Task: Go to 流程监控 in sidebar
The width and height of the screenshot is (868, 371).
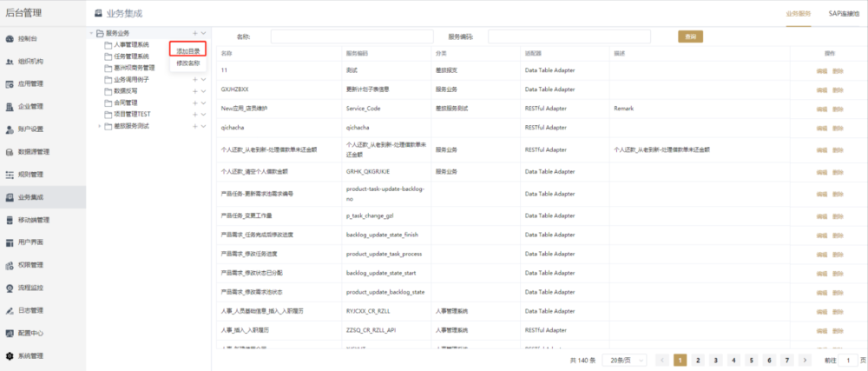Action: click(x=10, y=288)
